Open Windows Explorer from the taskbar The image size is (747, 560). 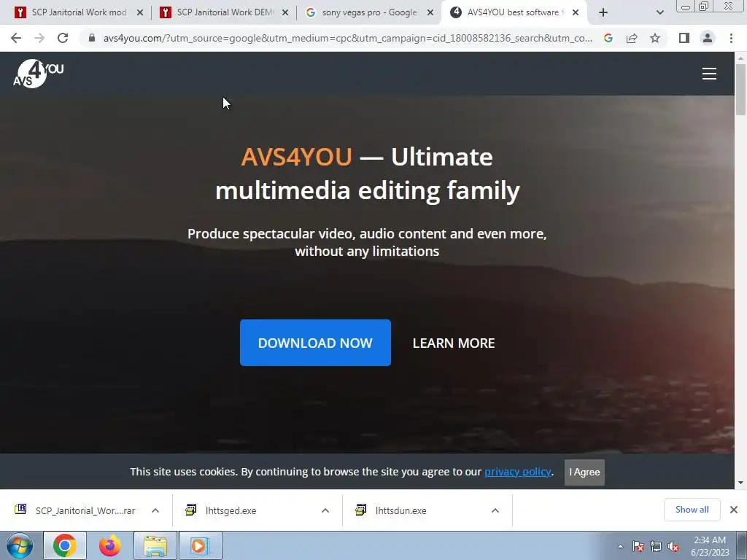[155, 545]
